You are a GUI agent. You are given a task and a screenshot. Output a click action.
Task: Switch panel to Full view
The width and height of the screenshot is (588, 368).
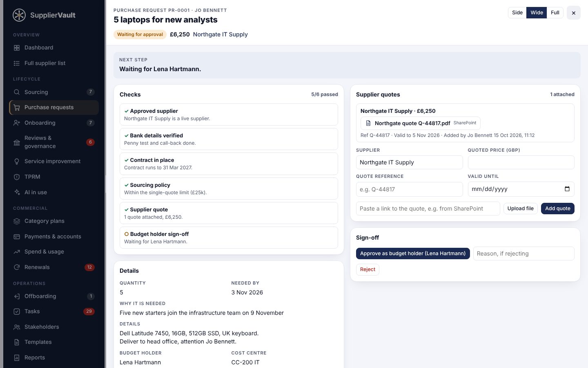click(555, 13)
